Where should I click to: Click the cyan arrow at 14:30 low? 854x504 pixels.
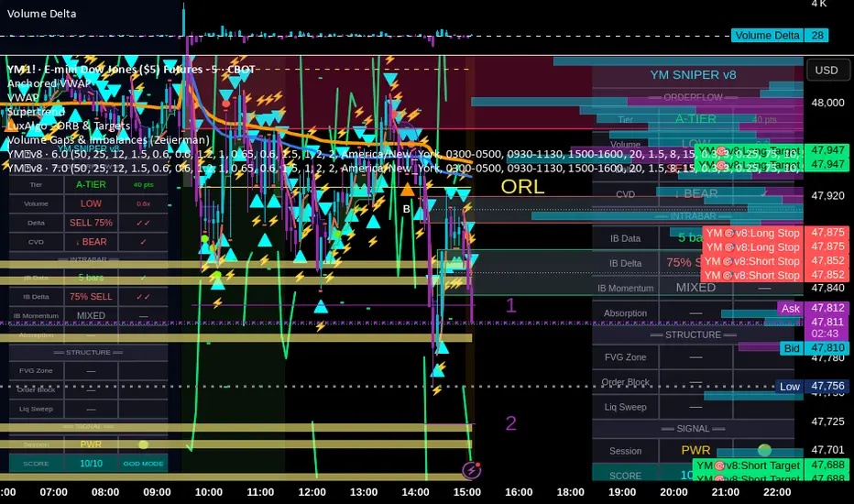[x=441, y=347]
